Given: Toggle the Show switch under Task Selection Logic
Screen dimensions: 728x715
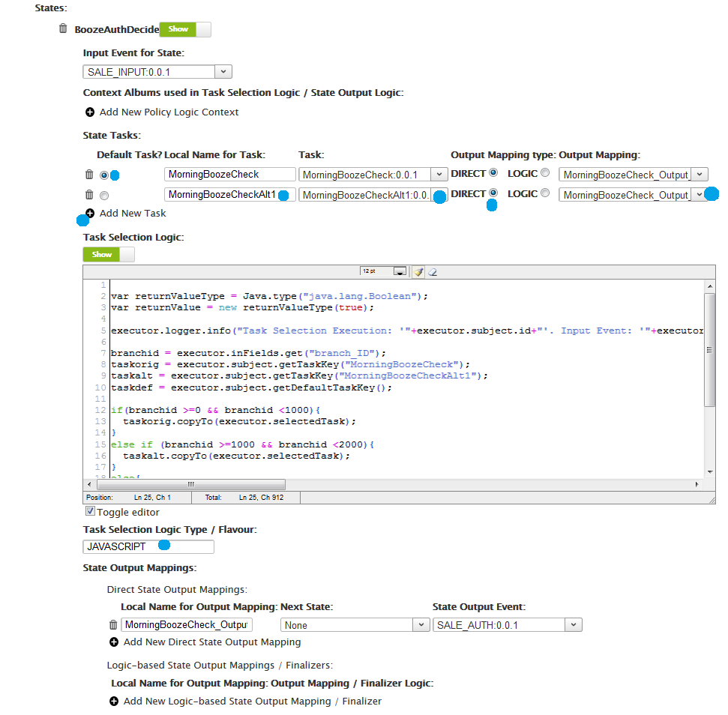Looking at the screenshot, I should pos(109,254).
